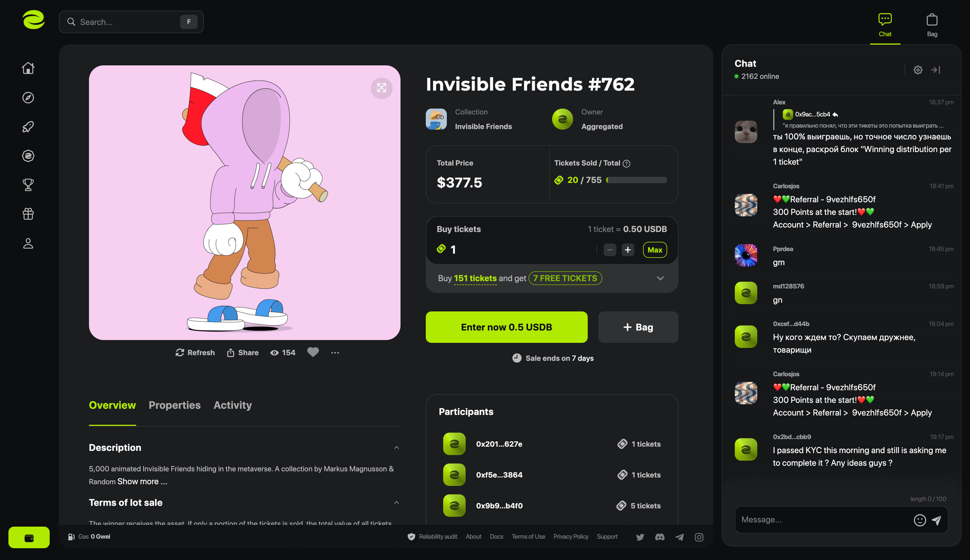970x560 pixels.
Task: Open the rocket launch sidebar icon
Action: pyautogui.click(x=28, y=127)
